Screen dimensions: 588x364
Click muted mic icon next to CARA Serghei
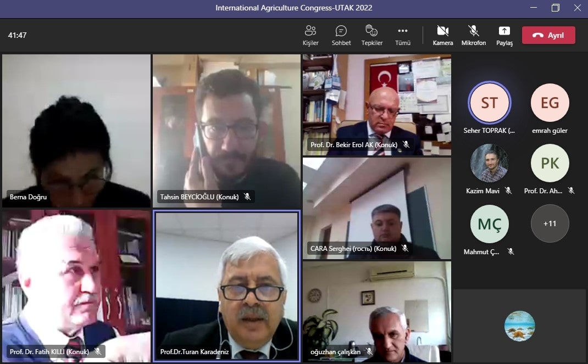pos(404,248)
